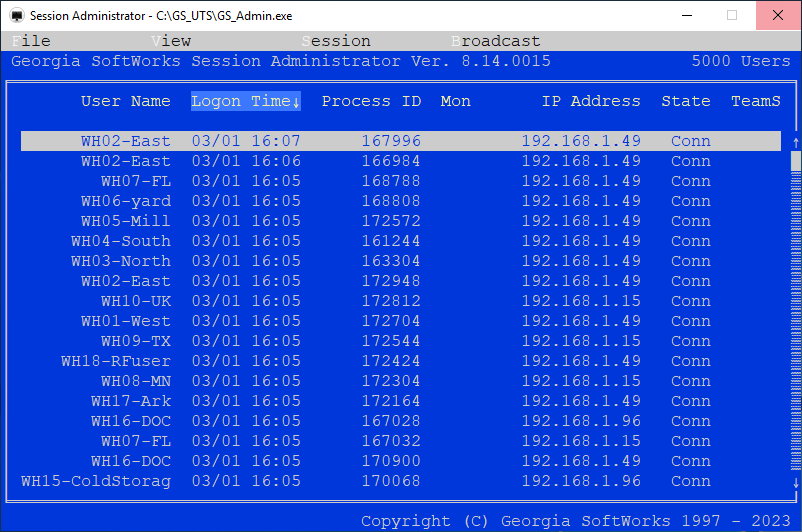Open the Session menu
The width and height of the screenshot is (802, 532).
coord(336,41)
